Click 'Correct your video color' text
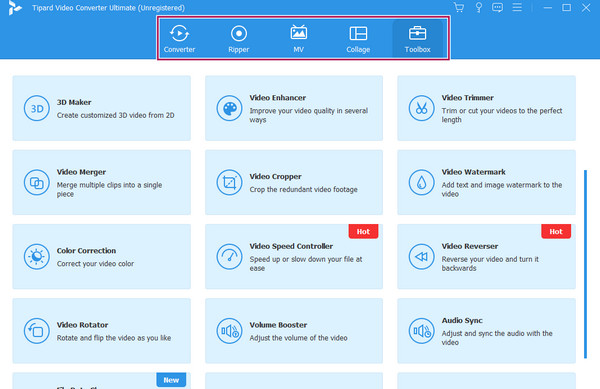This screenshot has width=600, height=389. click(x=95, y=264)
